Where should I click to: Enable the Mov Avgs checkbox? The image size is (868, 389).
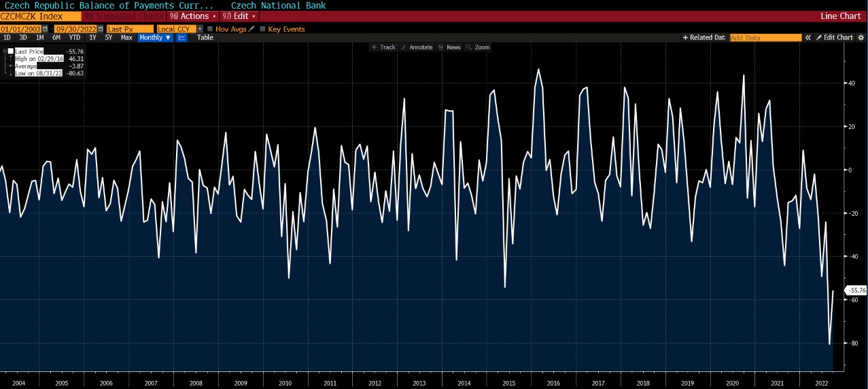tap(210, 29)
